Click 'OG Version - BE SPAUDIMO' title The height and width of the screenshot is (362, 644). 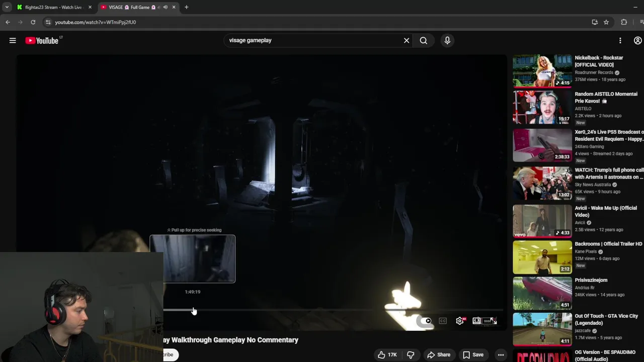click(605, 355)
